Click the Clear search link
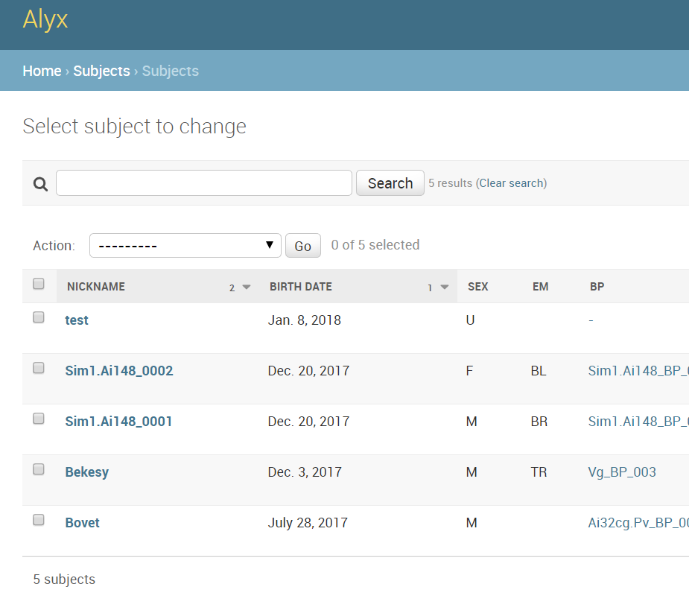The height and width of the screenshot is (616, 689). click(512, 183)
